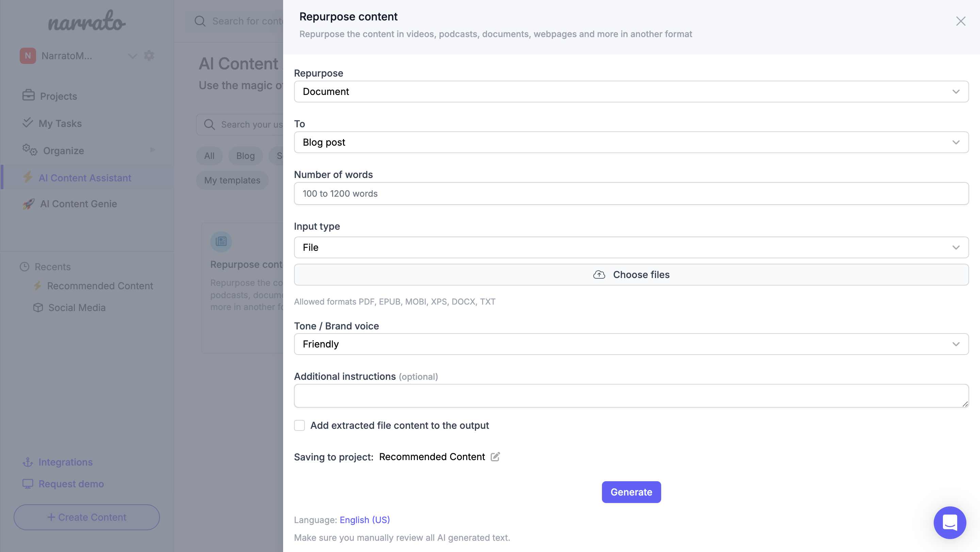
Task: Open the chat support bubble
Action: point(950,522)
